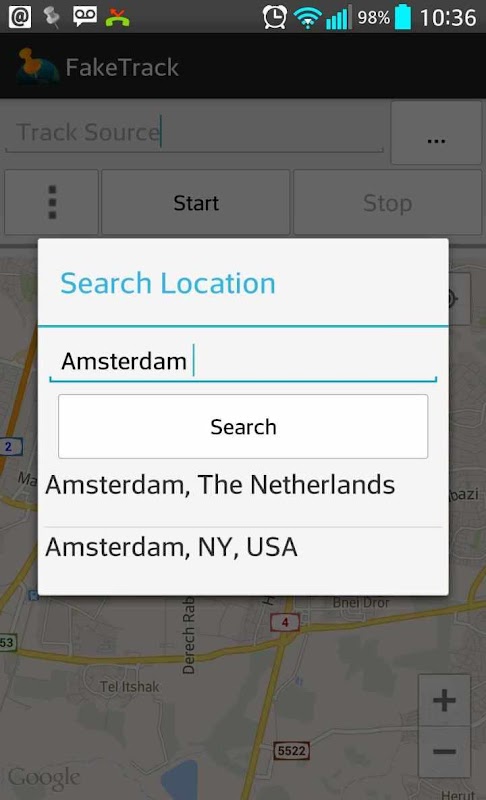
Task: Tap the missed call notification icon
Action: coord(117,17)
